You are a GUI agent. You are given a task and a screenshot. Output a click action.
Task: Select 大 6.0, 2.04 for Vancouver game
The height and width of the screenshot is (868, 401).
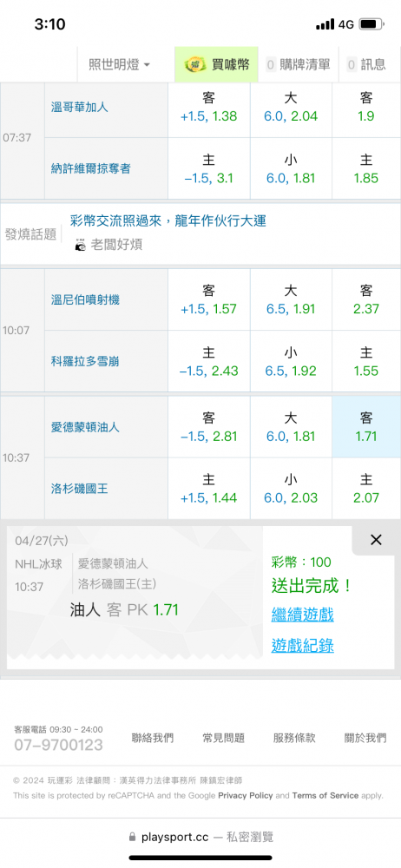pyautogui.click(x=291, y=108)
